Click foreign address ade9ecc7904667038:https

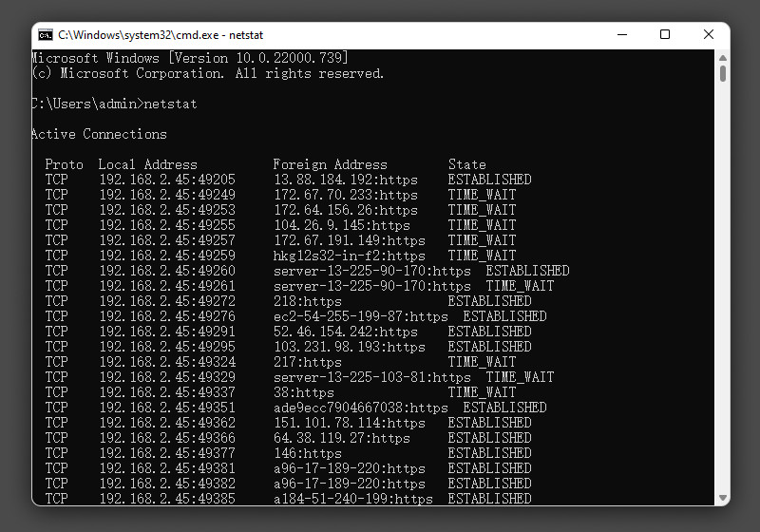point(361,408)
